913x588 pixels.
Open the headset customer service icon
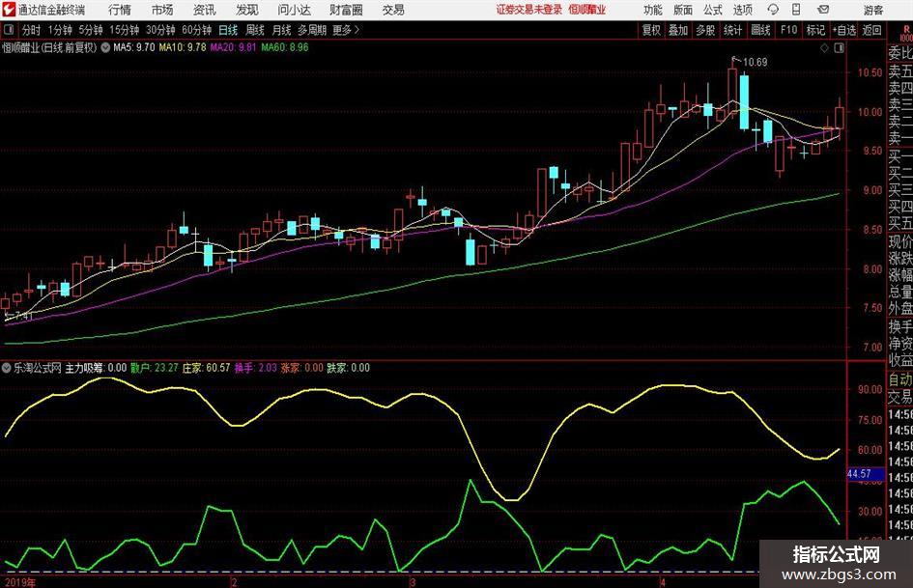coord(773,10)
